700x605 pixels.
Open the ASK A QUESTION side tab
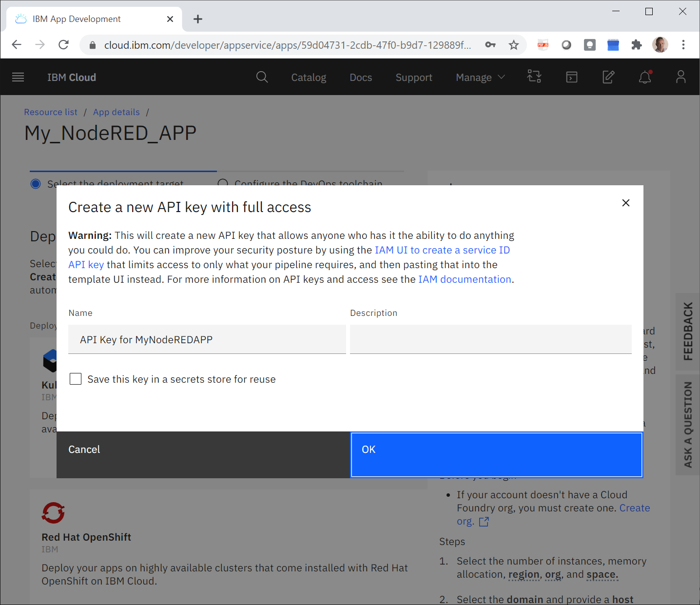click(x=688, y=425)
